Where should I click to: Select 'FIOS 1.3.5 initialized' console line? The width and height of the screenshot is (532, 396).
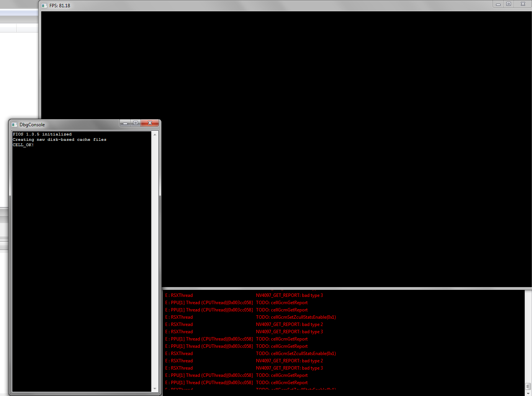coord(42,134)
